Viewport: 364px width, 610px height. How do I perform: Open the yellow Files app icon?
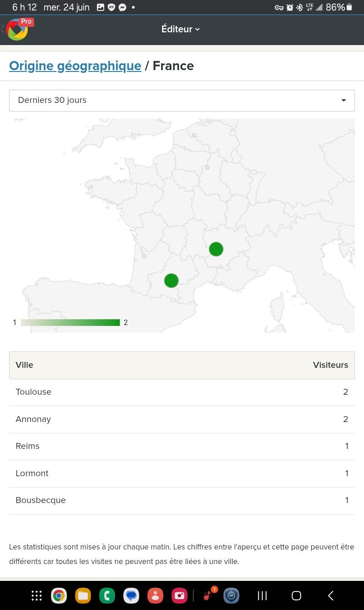[x=83, y=595]
